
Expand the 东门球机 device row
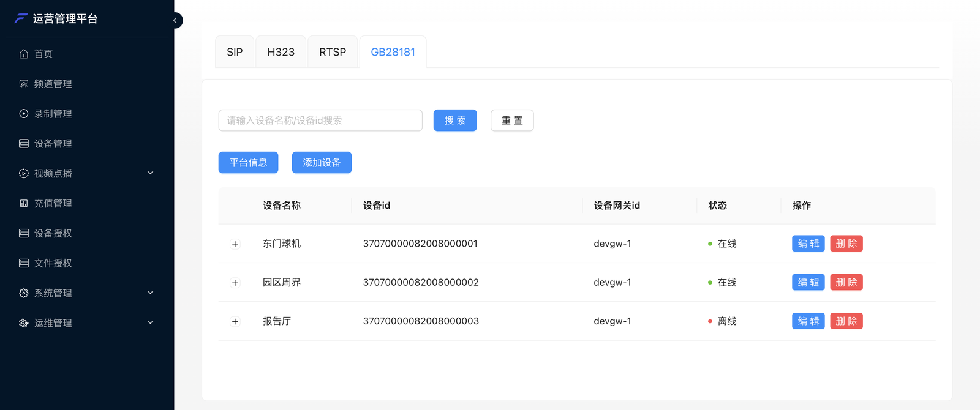point(235,244)
